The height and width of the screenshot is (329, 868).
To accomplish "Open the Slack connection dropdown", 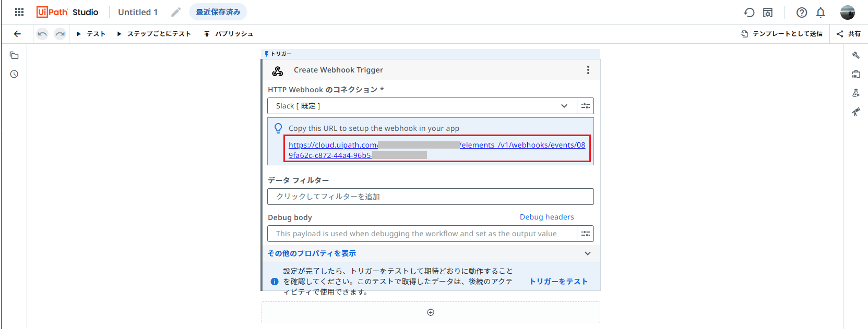I will pos(422,106).
